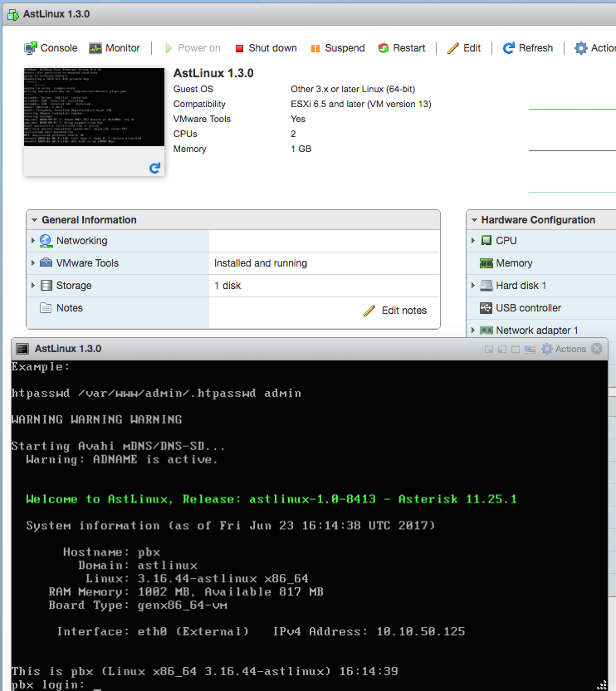Click the AstLinux 1.3.0 summary heading
Image resolution: width=616 pixels, height=691 pixels.
(x=213, y=73)
